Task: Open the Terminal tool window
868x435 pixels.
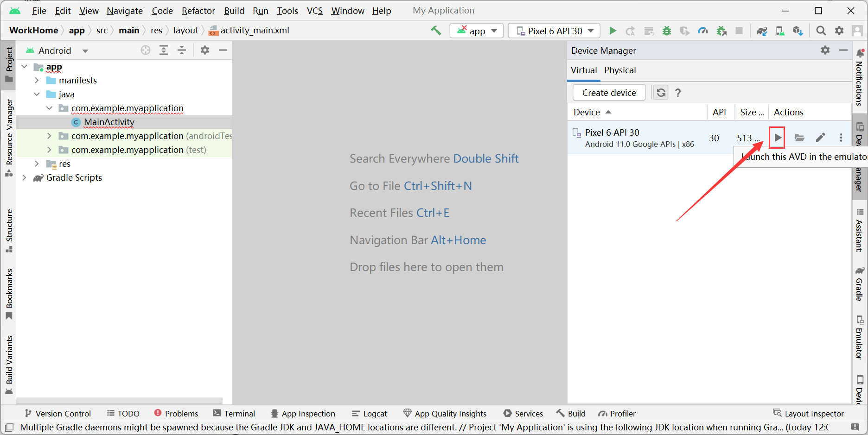Action: [234, 413]
